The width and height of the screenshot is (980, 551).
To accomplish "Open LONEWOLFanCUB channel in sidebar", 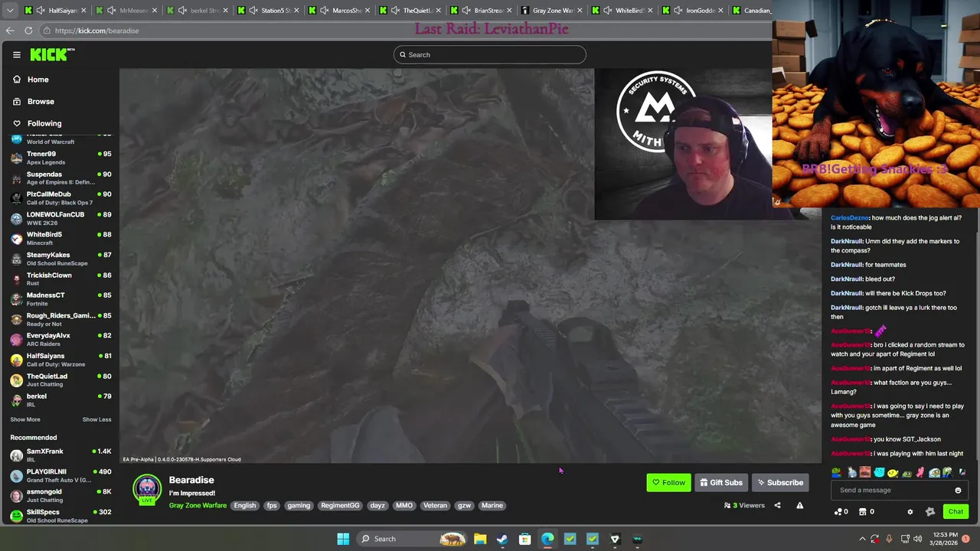I will pos(60,218).
